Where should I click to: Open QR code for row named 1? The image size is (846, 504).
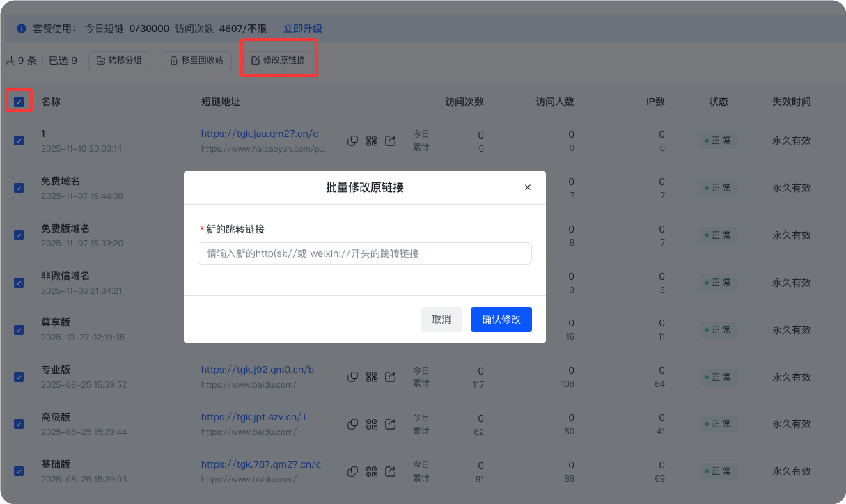click(x=372, y=141)
